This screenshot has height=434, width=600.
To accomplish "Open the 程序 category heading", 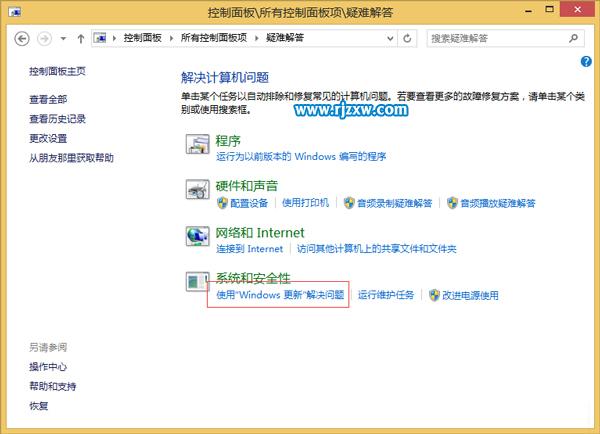I will [228, 140].
